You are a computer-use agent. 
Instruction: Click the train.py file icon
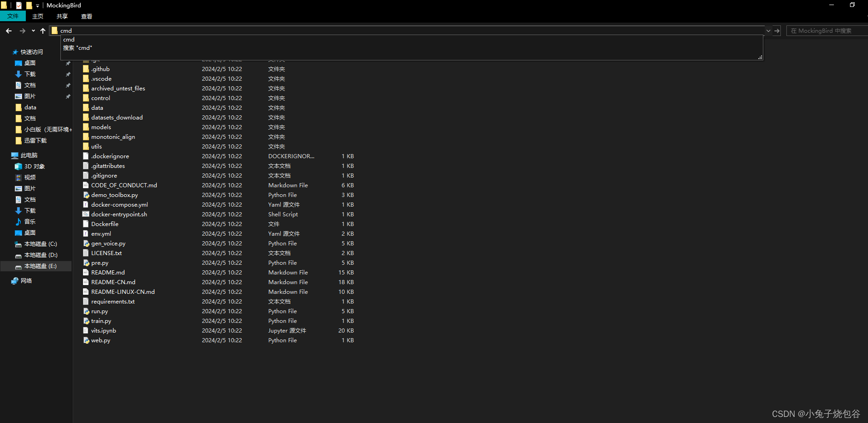coord(86,321)
